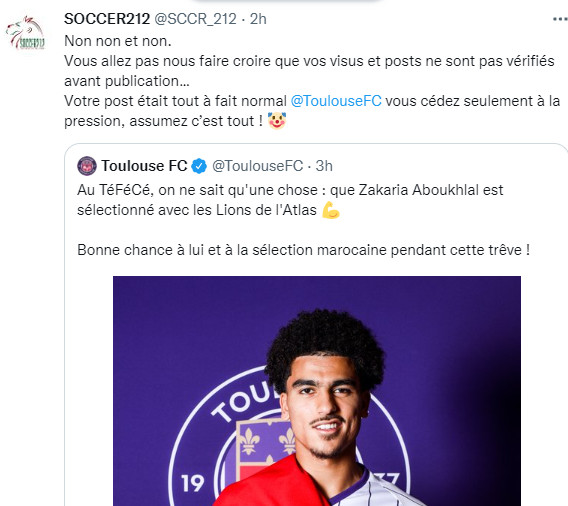Viewport: 568px width, 506px height.
Task: Click the Toulouse FC display name
Action: [144, 166]
